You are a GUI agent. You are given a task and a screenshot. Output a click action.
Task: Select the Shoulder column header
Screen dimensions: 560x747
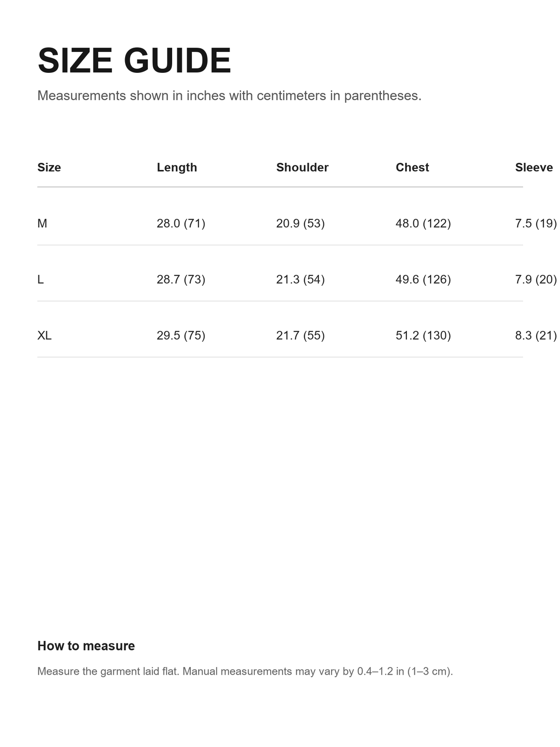(x=302, y=168)
